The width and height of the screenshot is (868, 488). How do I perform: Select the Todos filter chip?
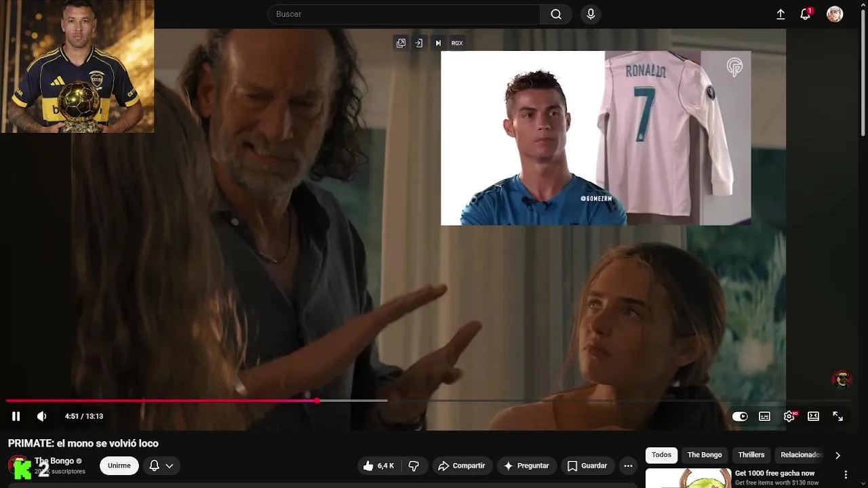point(661,455)
